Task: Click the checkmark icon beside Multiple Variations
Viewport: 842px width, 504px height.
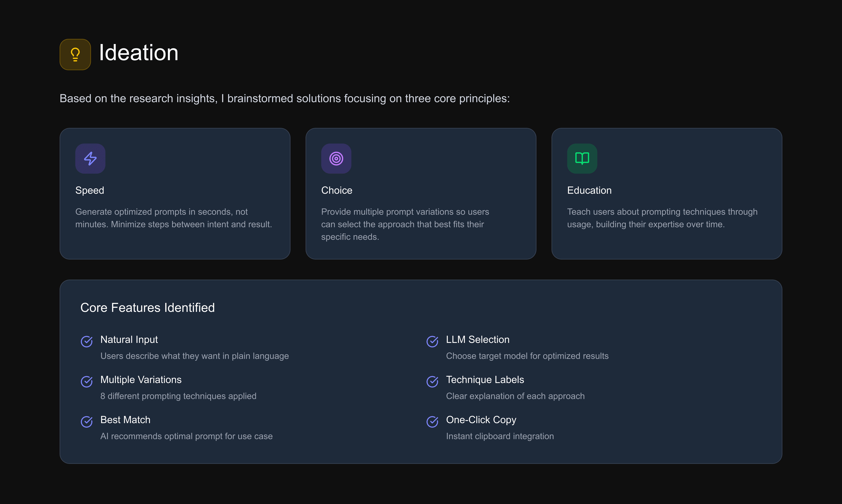Action: click(x=87, y=381)
